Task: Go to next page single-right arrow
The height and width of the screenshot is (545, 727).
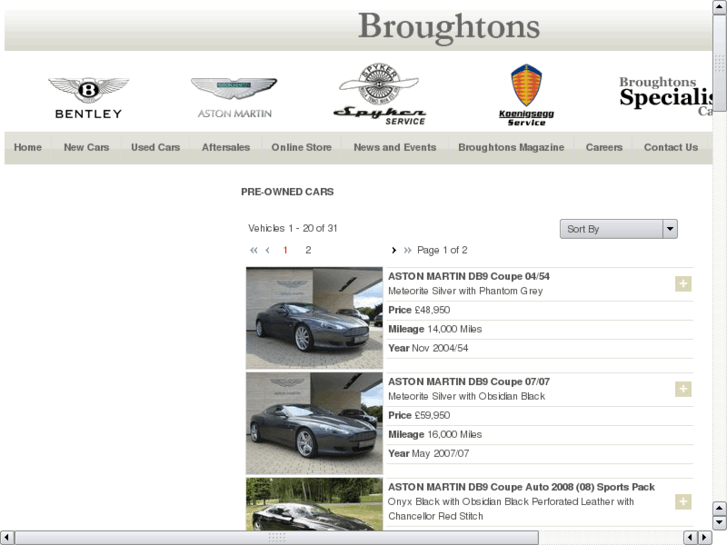Action: pyautogui.click(x=394, y=250)
